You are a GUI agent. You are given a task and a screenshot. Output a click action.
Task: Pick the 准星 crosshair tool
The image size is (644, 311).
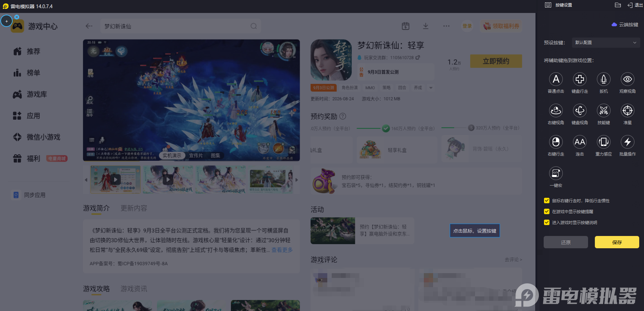(x=627, y=111)
